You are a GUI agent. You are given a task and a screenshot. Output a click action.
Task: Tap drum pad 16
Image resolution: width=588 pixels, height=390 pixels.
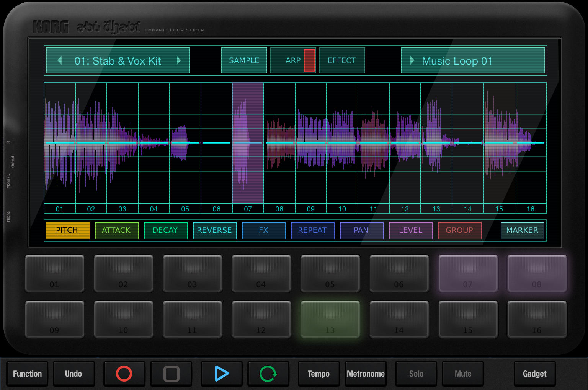point(537,319)
